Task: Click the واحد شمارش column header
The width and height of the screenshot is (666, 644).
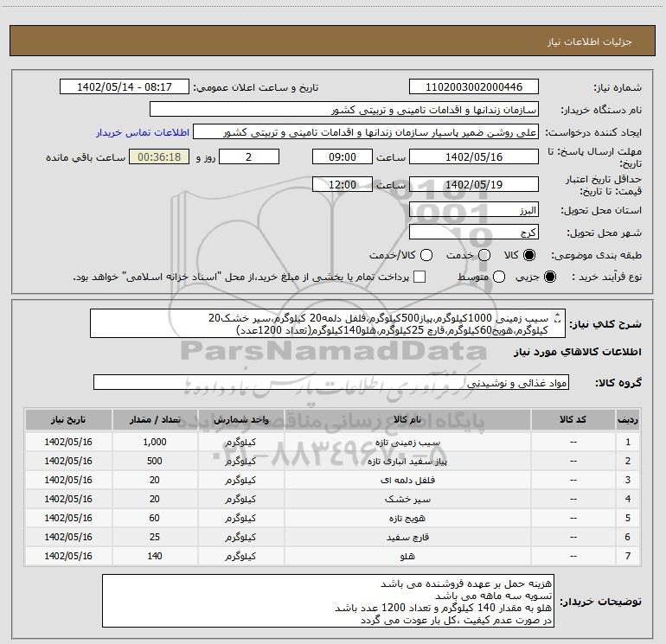Action: click(x=240, y=419)
